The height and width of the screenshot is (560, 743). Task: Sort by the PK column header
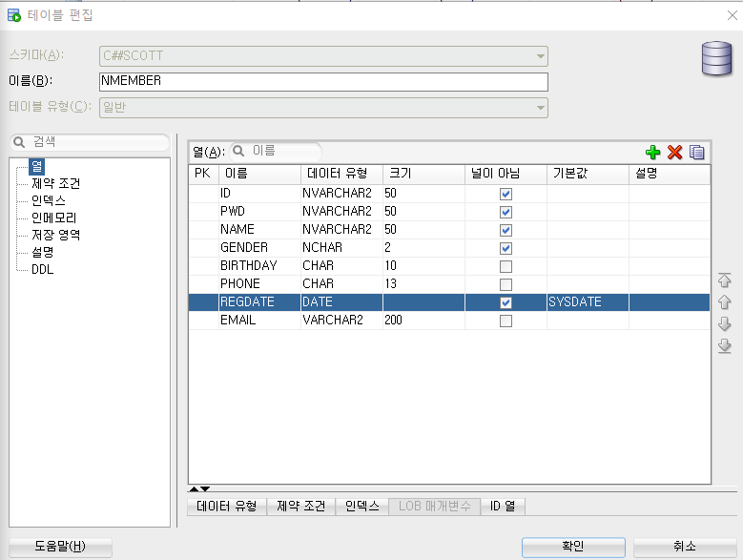[203, 174]
